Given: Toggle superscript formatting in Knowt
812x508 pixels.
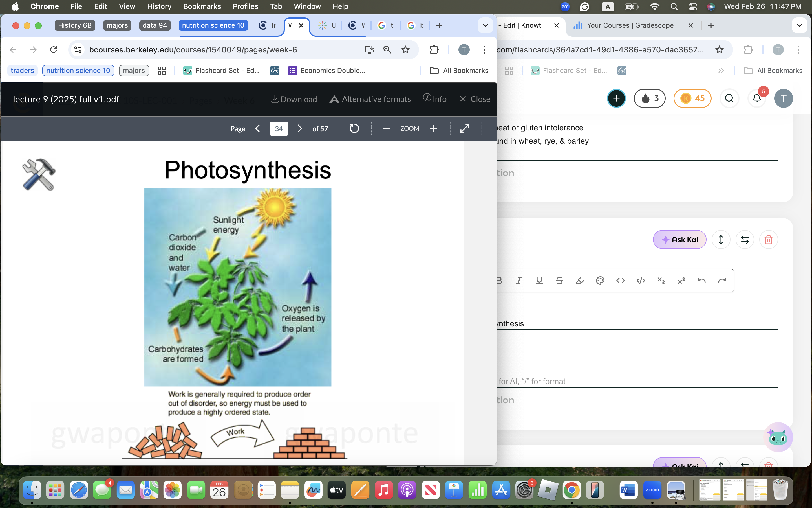Looking at the screenshot, I should (681, 281).
